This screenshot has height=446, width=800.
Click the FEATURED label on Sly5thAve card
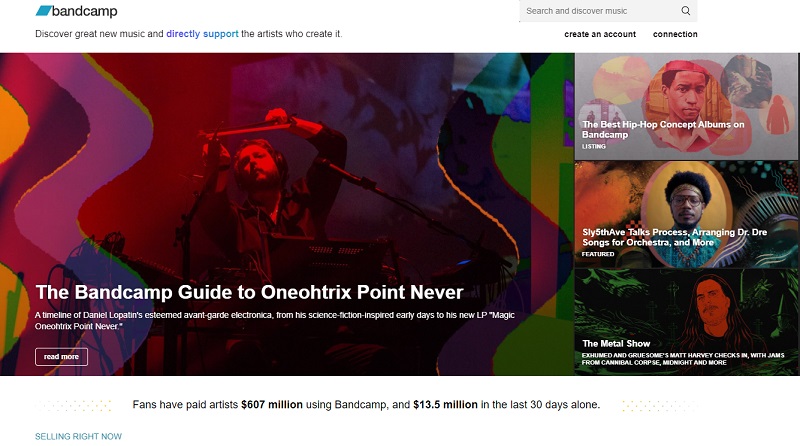tap(598, 254)
